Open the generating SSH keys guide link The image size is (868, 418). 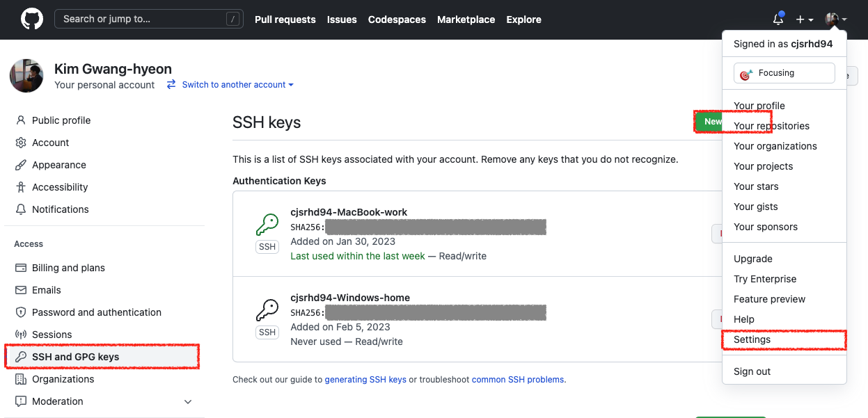(x=365, y=380)
